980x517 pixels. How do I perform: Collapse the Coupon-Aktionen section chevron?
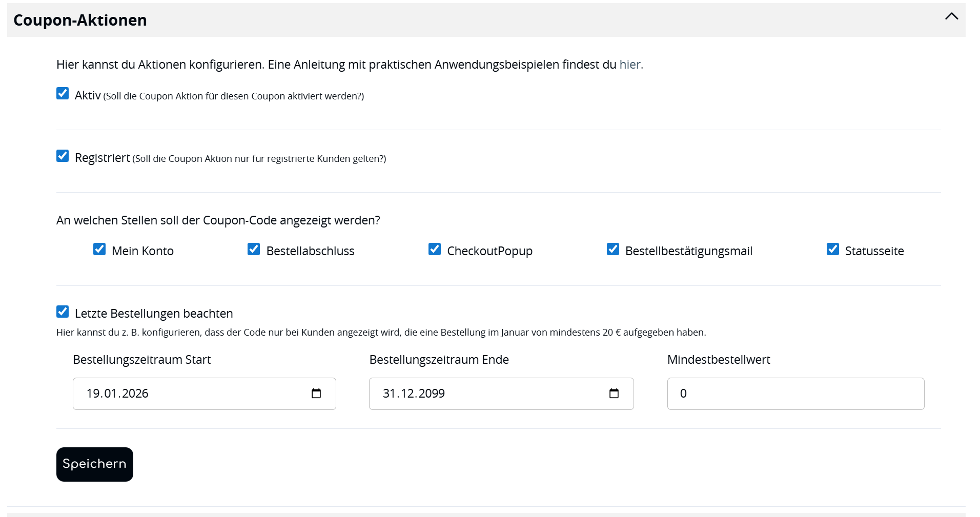pos(951,16)
